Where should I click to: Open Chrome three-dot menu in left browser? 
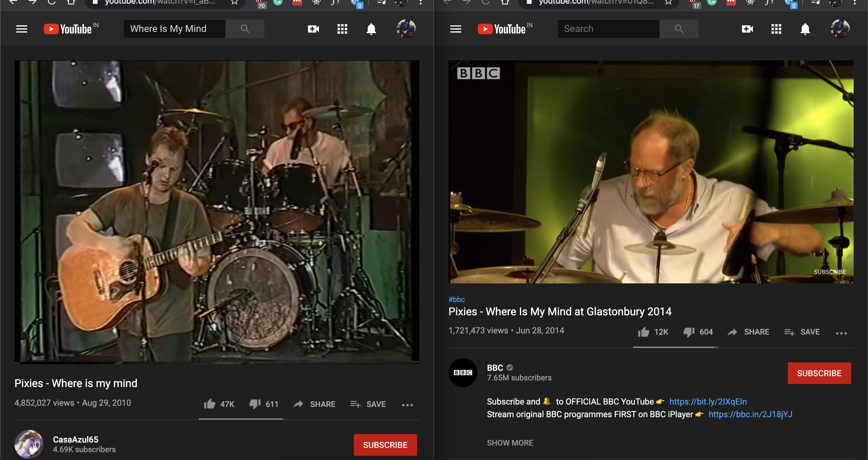click(420, 2)
